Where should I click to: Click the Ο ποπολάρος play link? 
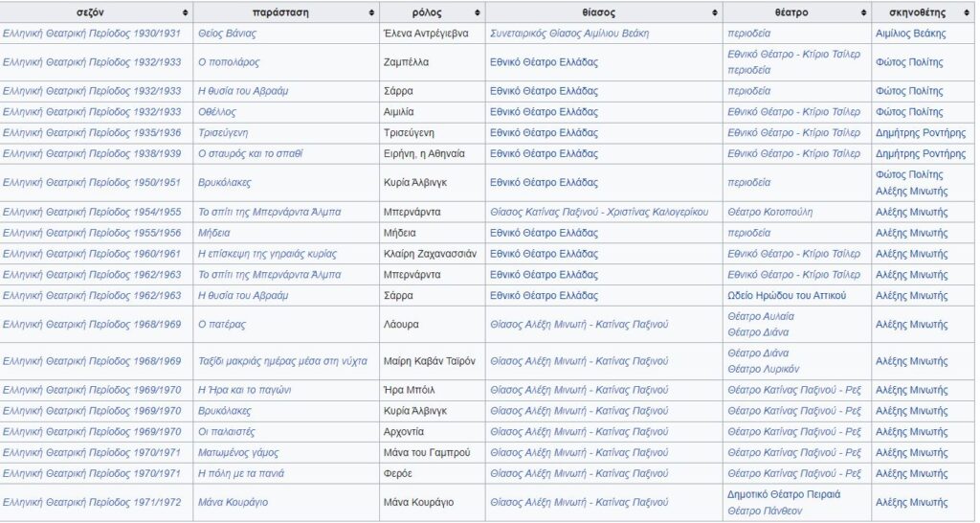(x=228, y=62)
